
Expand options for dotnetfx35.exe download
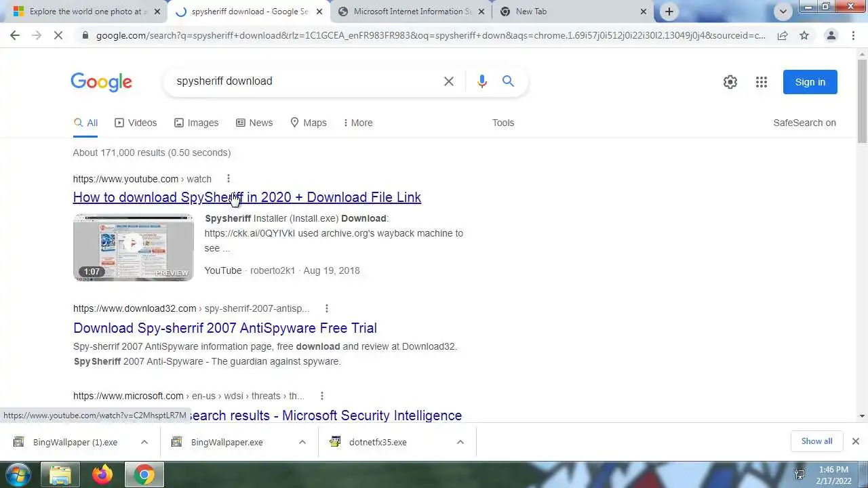click(x=460, y=442)
